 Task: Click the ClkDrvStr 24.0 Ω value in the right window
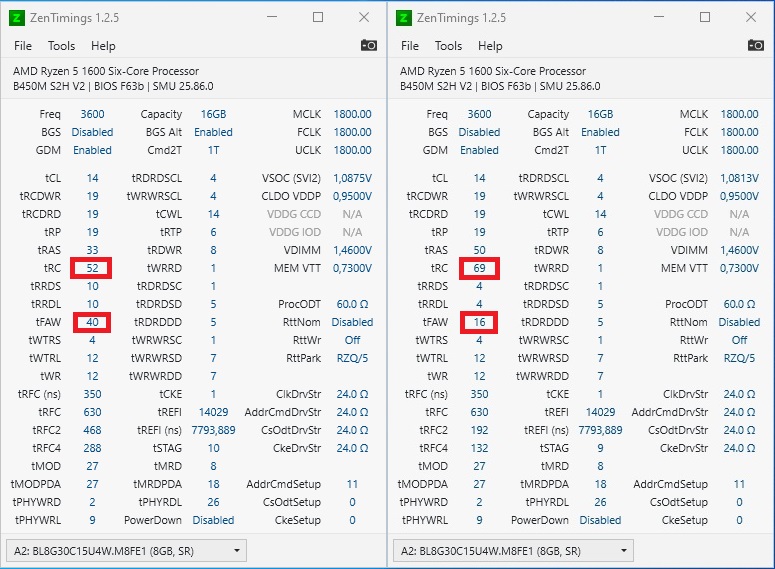pyautogui.click(x=739, y=394)
